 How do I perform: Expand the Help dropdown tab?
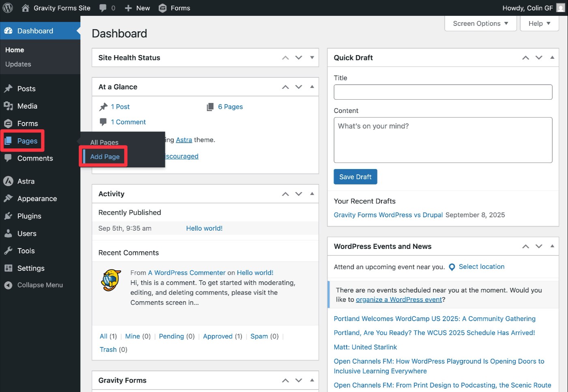click(x=539, y=24)
